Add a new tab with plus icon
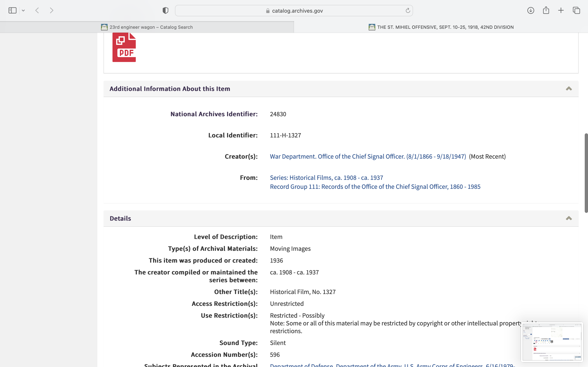588x367 pixels. 561,10
